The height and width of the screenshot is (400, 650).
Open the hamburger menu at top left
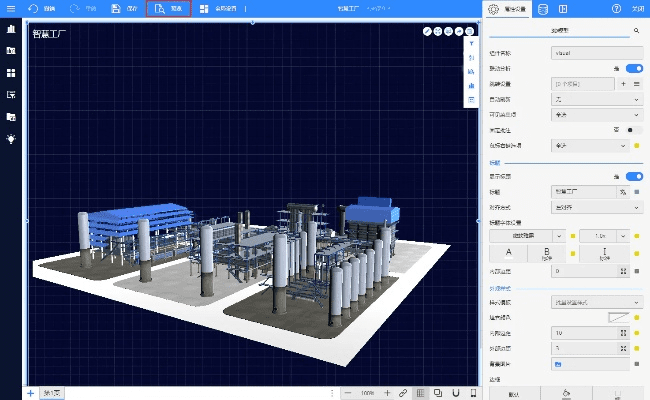(11, 9)
